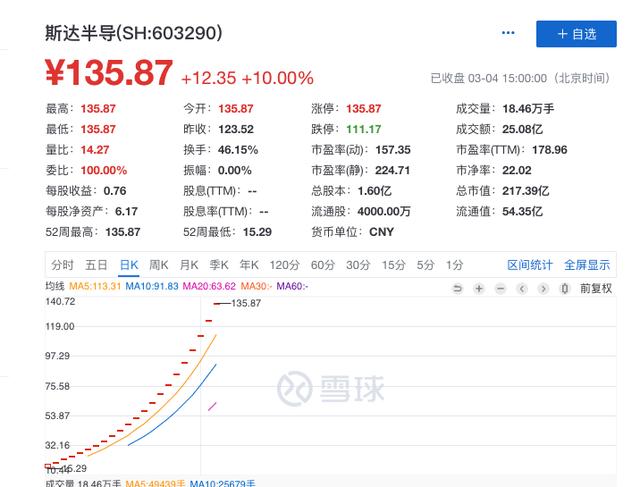
Task: Click the 换手 value 46.15%
Action: pos(238,150)
